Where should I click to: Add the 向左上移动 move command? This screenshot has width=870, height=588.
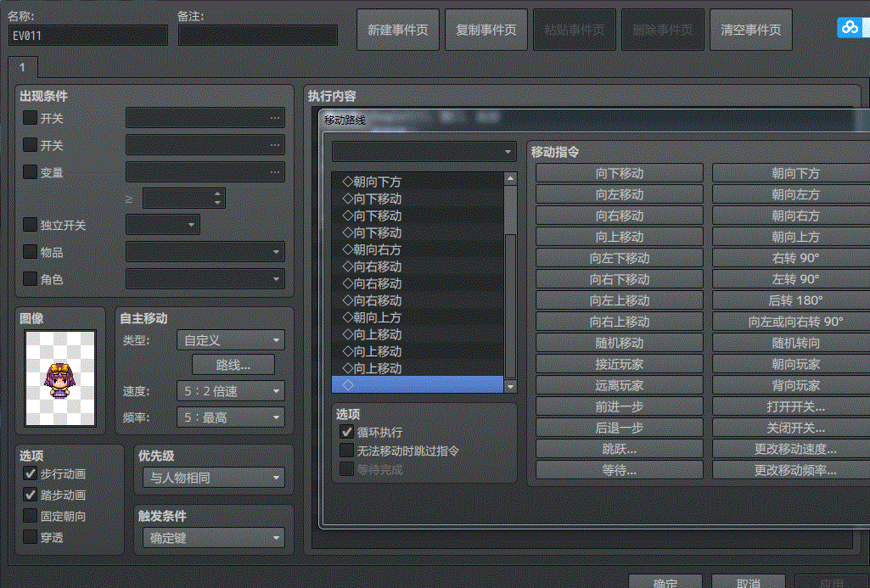point(620,300)
